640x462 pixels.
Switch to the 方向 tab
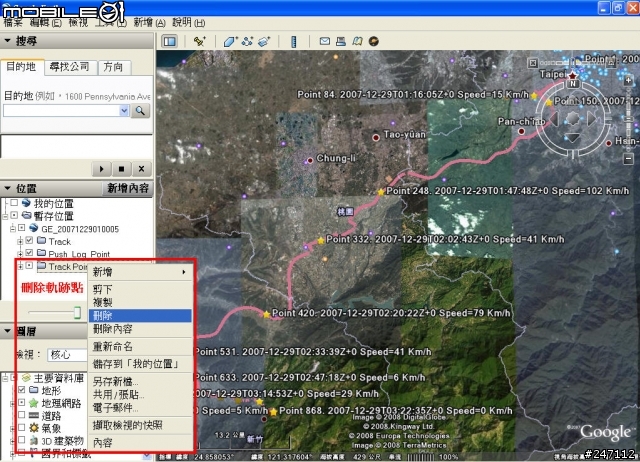point(113,67)
